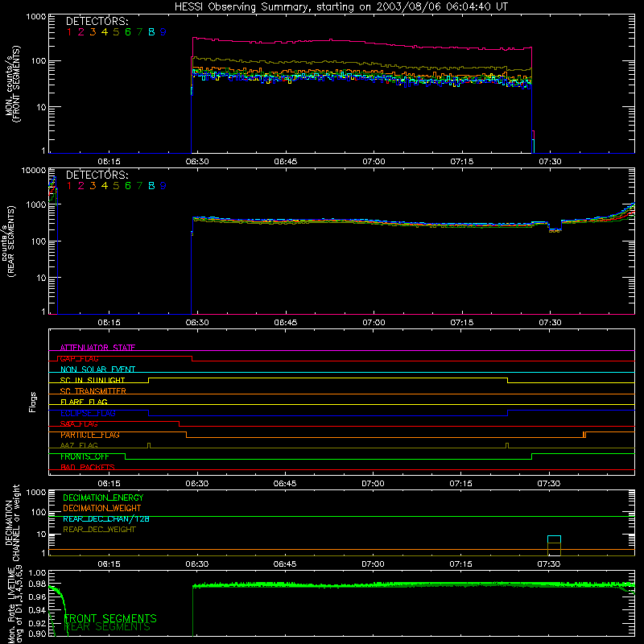
Task: Click 07:30 time label under decimation plot
Action: point(549,564)
